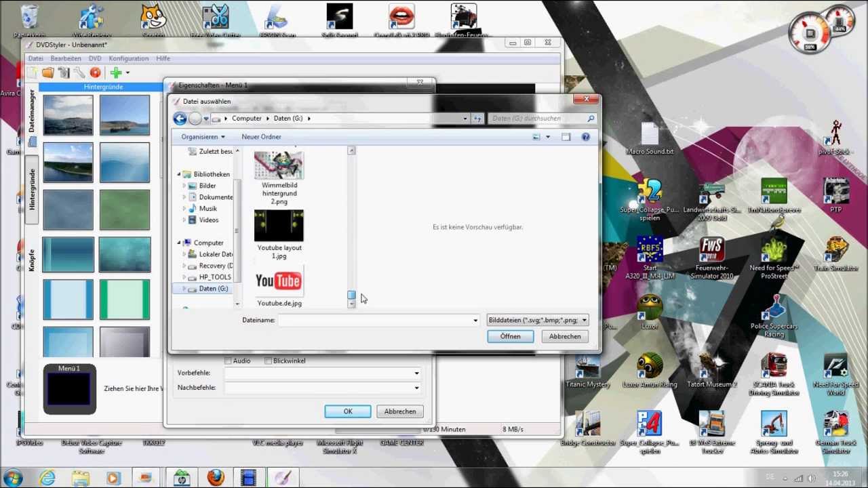Click the Tatort Museum 2 desktop icon
The image size is (868, 488).
(711, 371)
